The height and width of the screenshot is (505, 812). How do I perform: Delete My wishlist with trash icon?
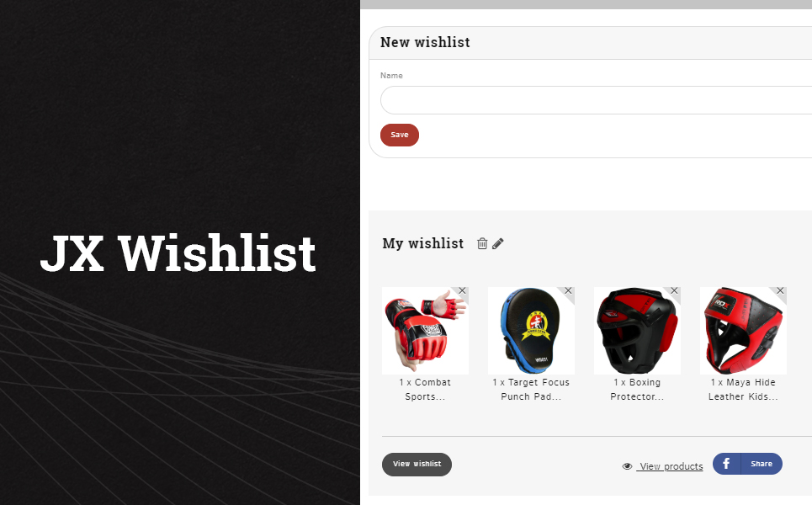[482, 243]
